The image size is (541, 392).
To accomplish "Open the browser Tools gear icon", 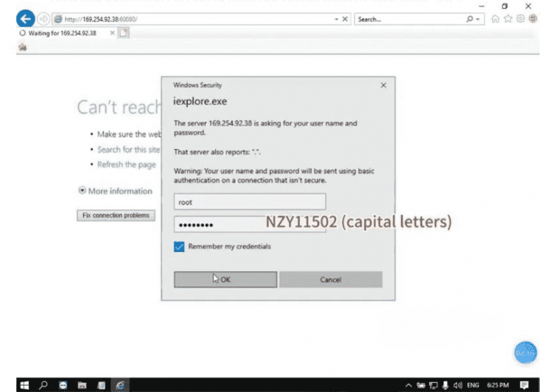I will [x=519, y=19].
